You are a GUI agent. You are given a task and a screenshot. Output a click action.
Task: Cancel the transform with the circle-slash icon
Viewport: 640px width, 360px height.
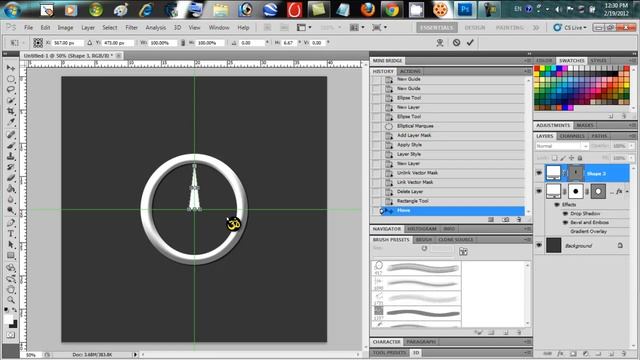[x=456, y=42]
